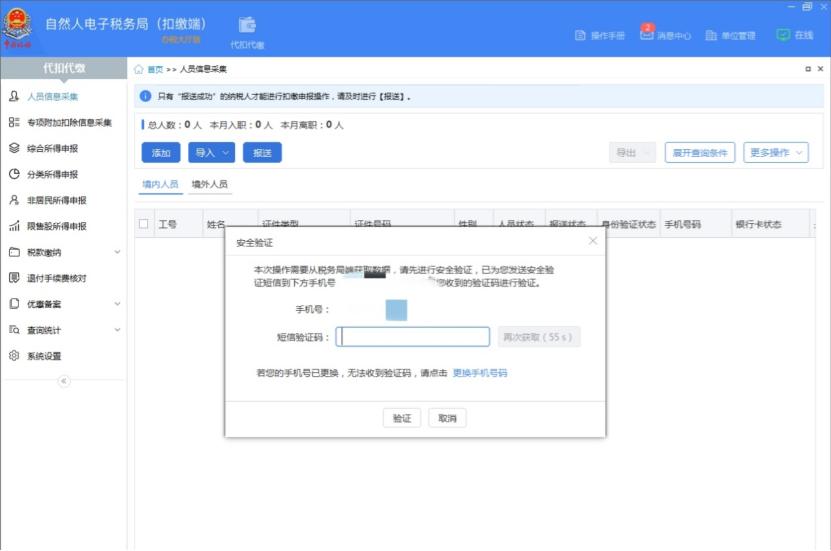Click the 验证 button in dialog
Screen dimensions: 831x551
coord(402,418)
